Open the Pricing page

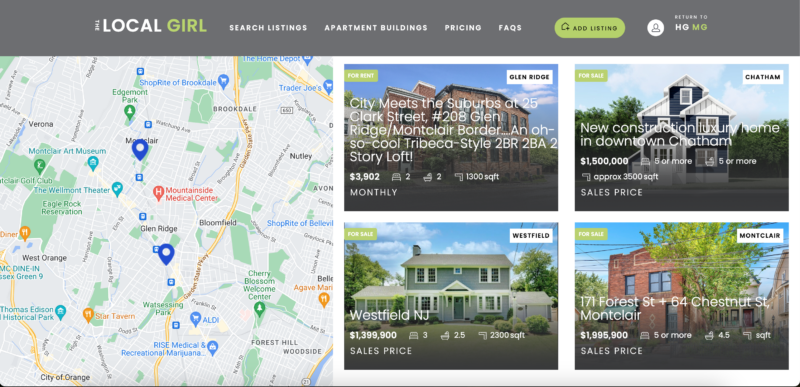click(463, 28)
